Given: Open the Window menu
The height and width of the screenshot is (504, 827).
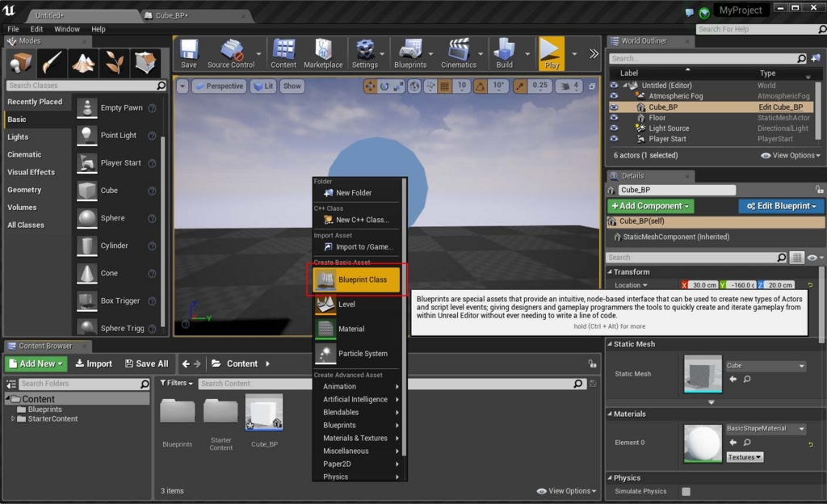Looking at the screenshot, I should [x=67, y=29].
